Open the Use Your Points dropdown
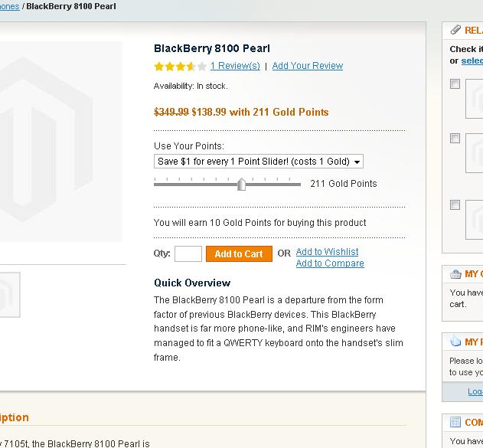 click(x=259, y=162)
